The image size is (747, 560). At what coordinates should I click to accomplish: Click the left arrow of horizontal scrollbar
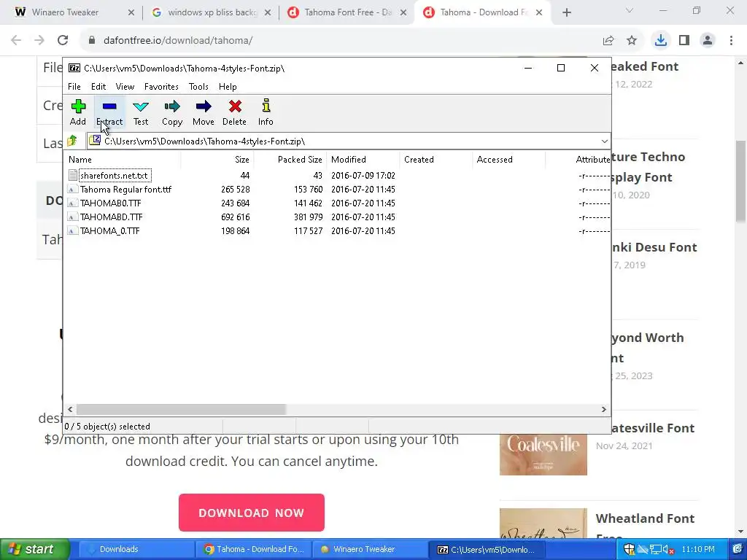tap(71, 410)
